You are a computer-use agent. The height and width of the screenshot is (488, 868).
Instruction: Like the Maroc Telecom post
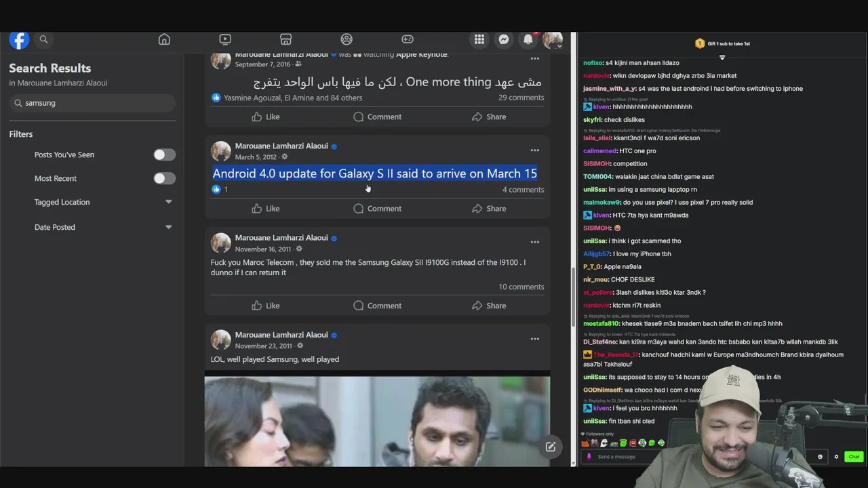pyautogui.click(x=266, y=306)
